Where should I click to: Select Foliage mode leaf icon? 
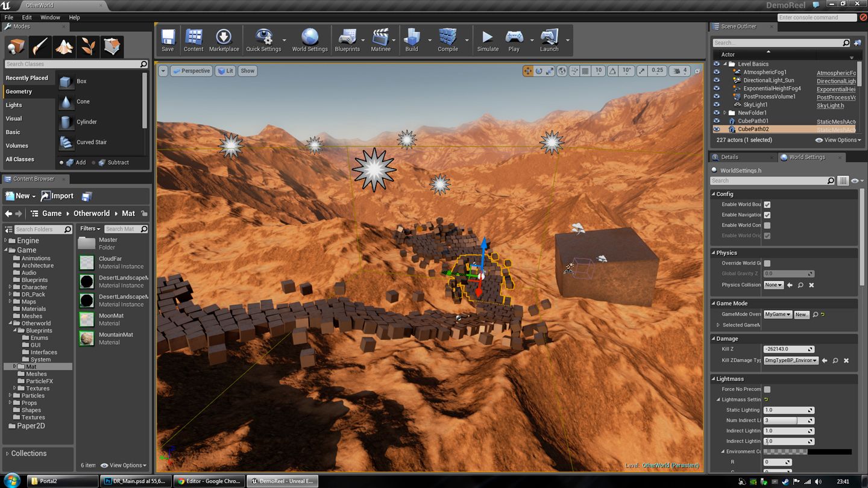click(88, 46)
